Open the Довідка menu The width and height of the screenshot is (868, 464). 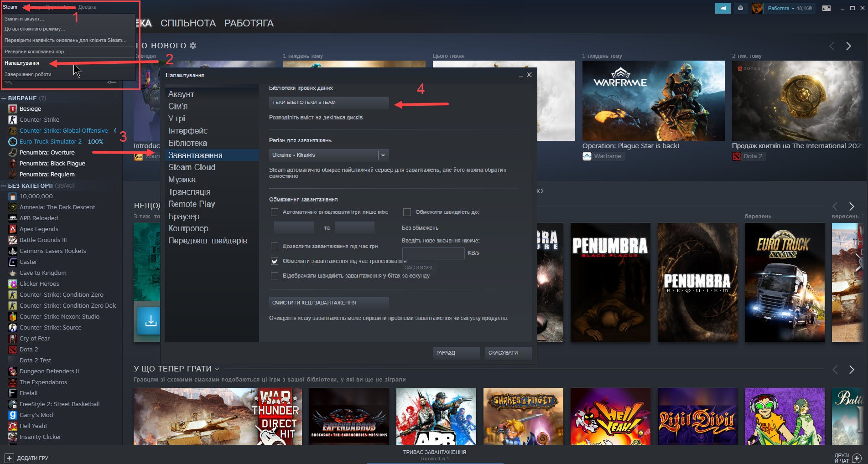pos(87,7)
